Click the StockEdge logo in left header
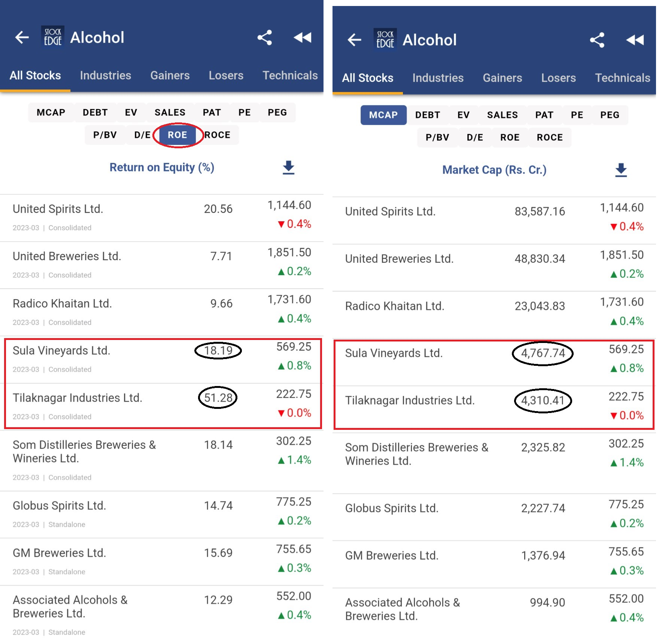 pyautogui.click(x=53, y=37)
